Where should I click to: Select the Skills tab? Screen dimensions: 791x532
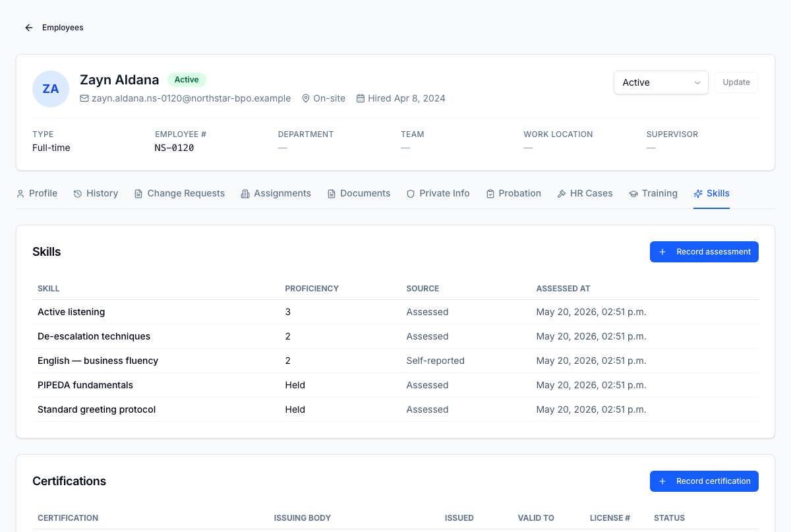[x=711, y=193]
